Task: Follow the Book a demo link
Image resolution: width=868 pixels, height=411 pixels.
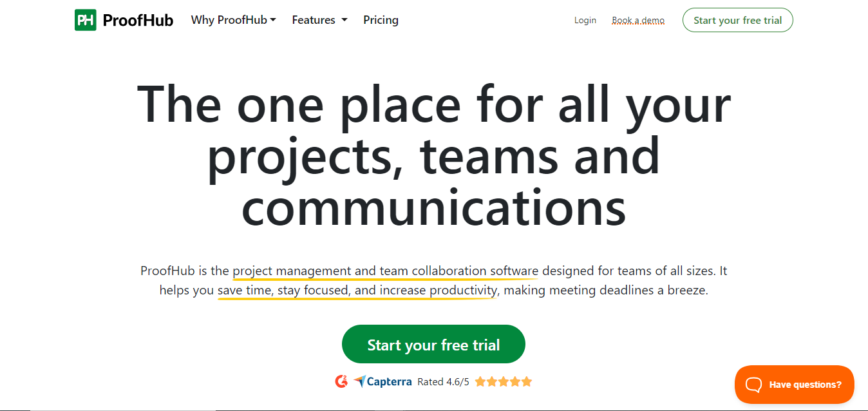Action: pyautogui.click(x=638, y=20)
